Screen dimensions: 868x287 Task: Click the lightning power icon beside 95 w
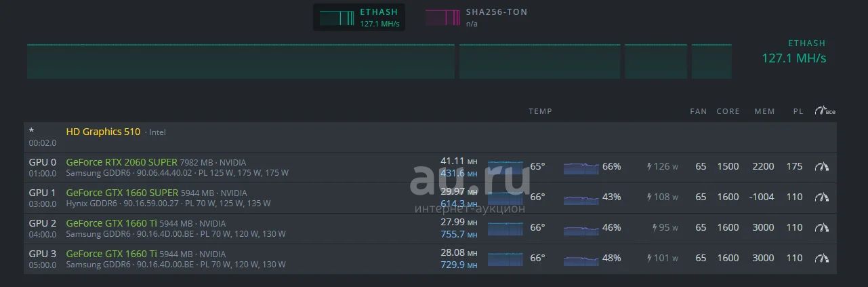pos(655,228)
